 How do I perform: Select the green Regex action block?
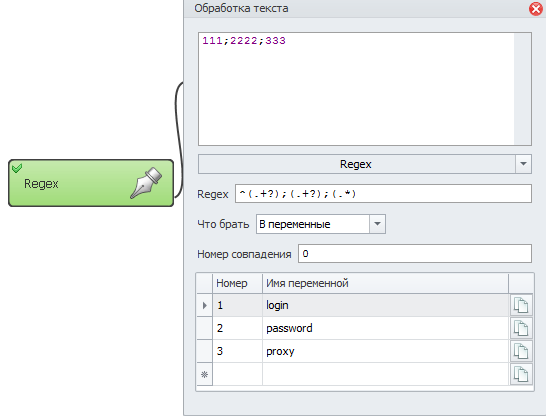(91, 183)
